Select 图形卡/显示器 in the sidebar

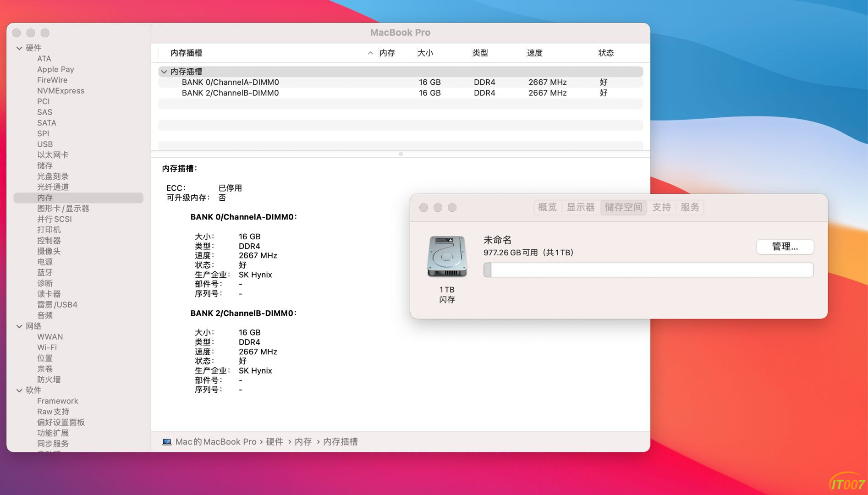pos(63,209)
